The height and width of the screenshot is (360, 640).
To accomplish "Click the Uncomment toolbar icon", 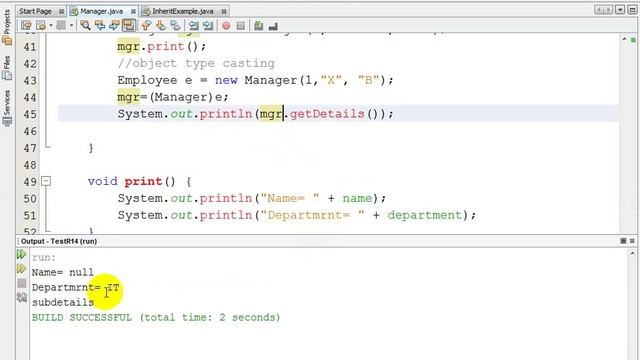I will pyautogui.click(x=273, y=26).
